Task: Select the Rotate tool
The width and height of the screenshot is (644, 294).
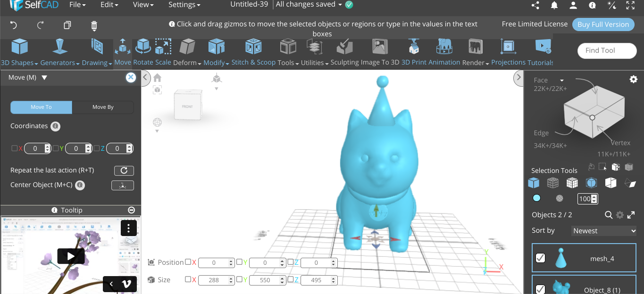Action: point(143,53)
